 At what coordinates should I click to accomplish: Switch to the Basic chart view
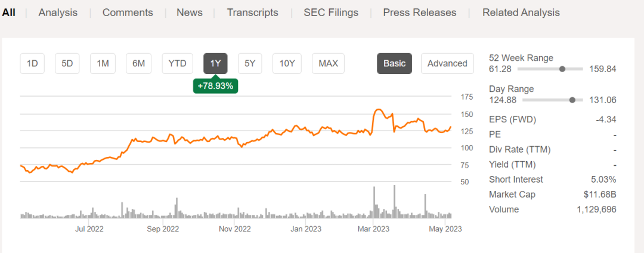coord(394,63)
